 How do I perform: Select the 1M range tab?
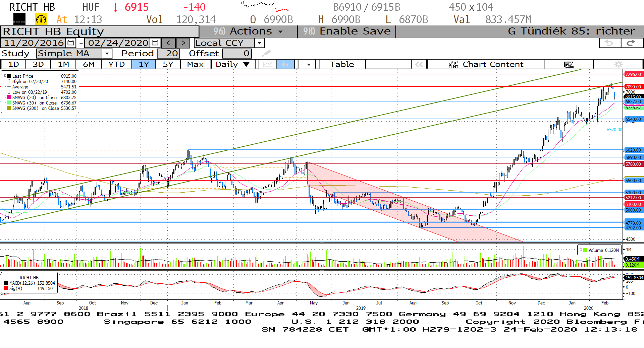63,64
